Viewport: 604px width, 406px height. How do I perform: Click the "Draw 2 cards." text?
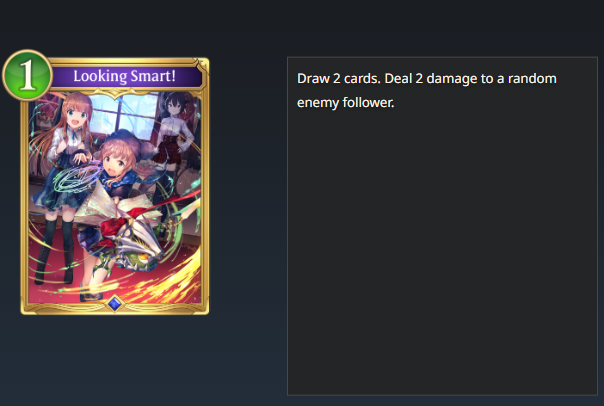[x=339, y=79]
